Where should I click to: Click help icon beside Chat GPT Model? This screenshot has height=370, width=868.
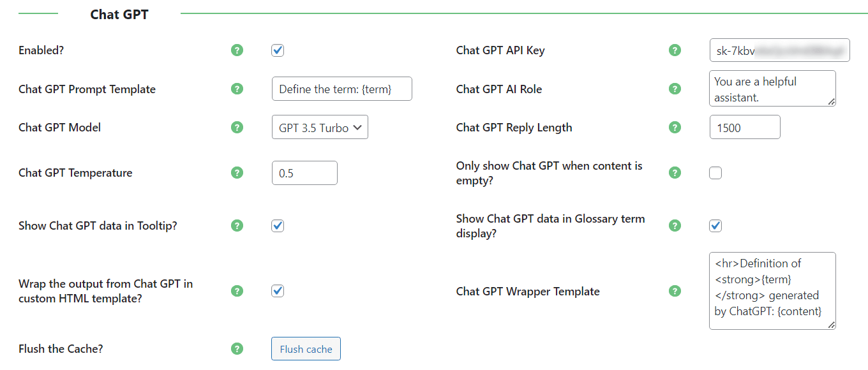(x=237, y=128)
